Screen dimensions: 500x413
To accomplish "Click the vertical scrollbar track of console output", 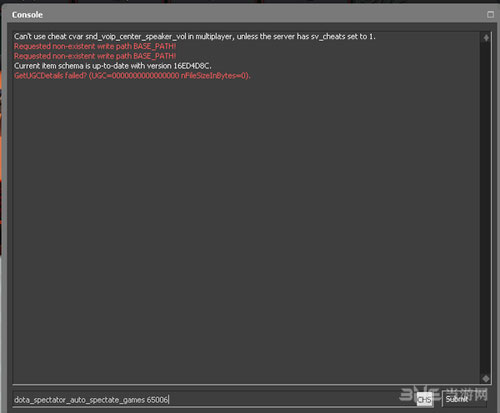I will [486, 208].
